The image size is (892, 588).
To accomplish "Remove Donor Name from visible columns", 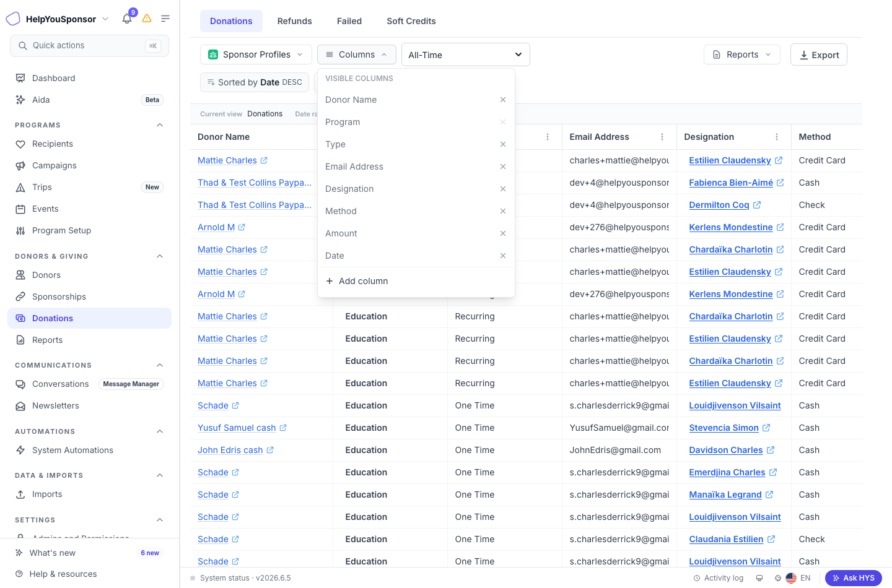I will 503,100.
